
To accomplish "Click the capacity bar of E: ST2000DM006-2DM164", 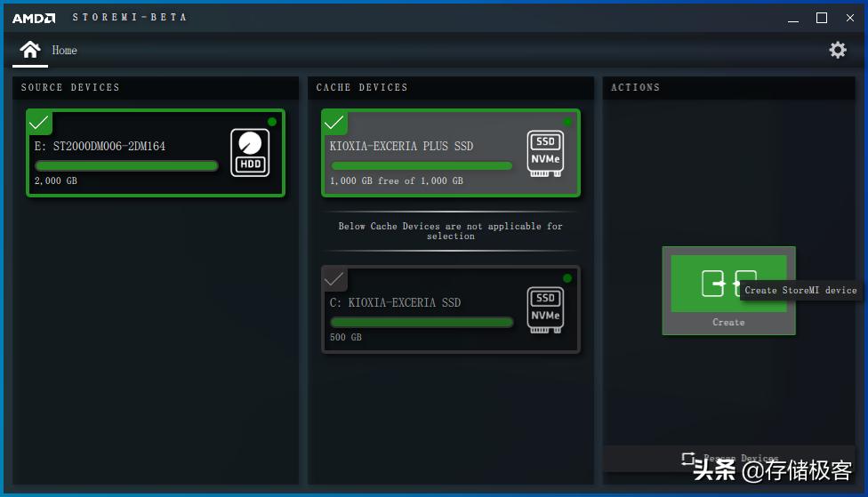I will (x=126, y=165).
